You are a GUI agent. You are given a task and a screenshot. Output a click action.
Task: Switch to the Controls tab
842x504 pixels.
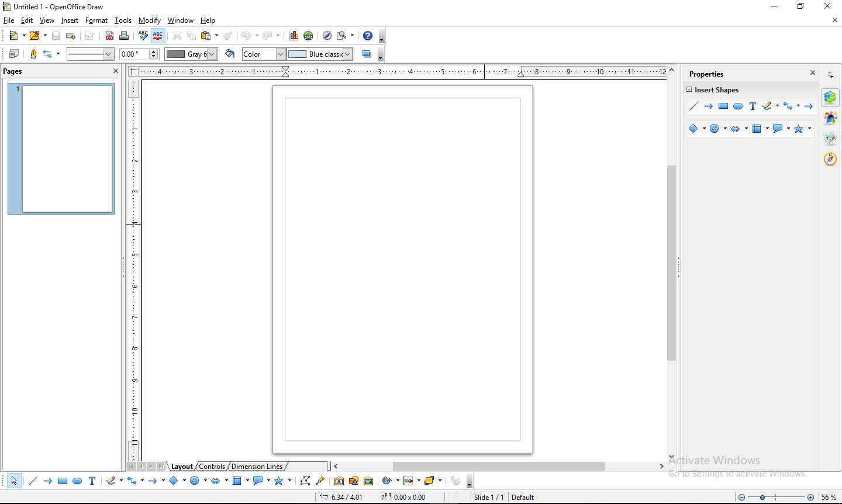pos(212,466)
